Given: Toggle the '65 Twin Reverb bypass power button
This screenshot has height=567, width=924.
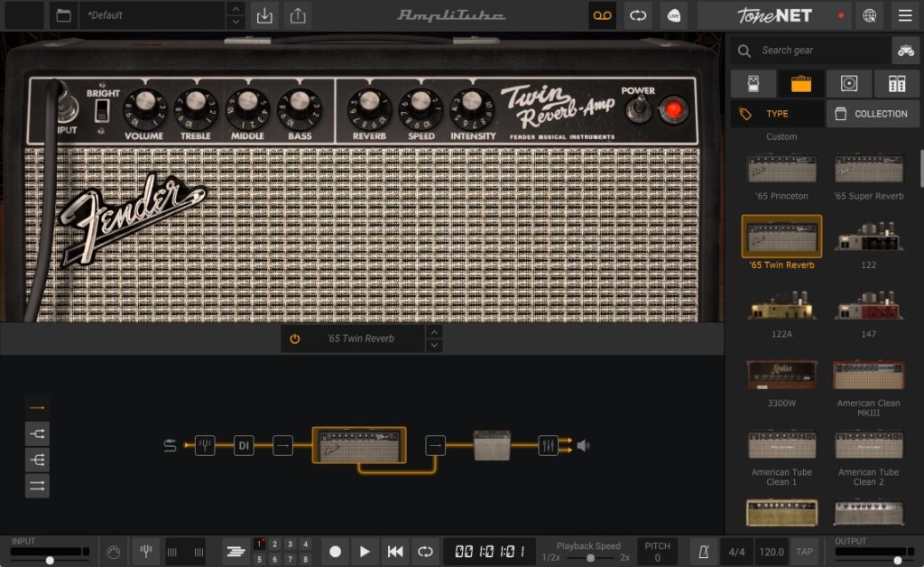Looking at the screenshot, I should tap(295, 339).
